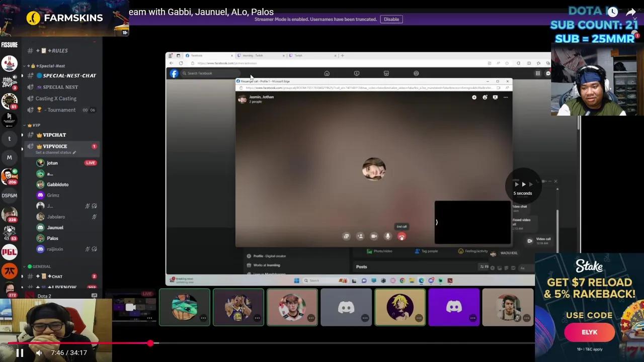Open the Facebook Home icon
Image resolution: width=644 pixels, height=362 pixels.
point(327,73)
